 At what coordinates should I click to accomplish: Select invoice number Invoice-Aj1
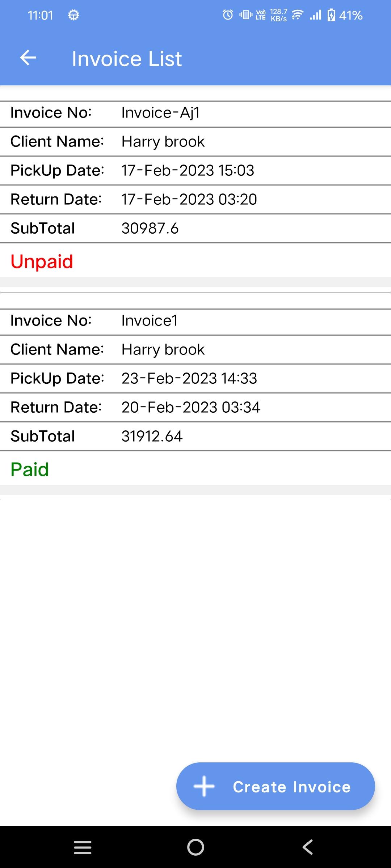point(160,113)
